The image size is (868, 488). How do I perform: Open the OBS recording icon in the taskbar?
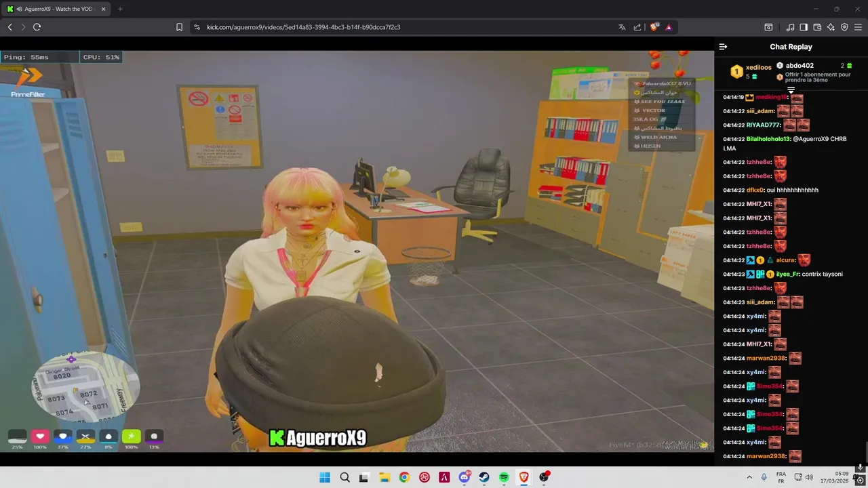pyautogui.click(x=544, y=477)
